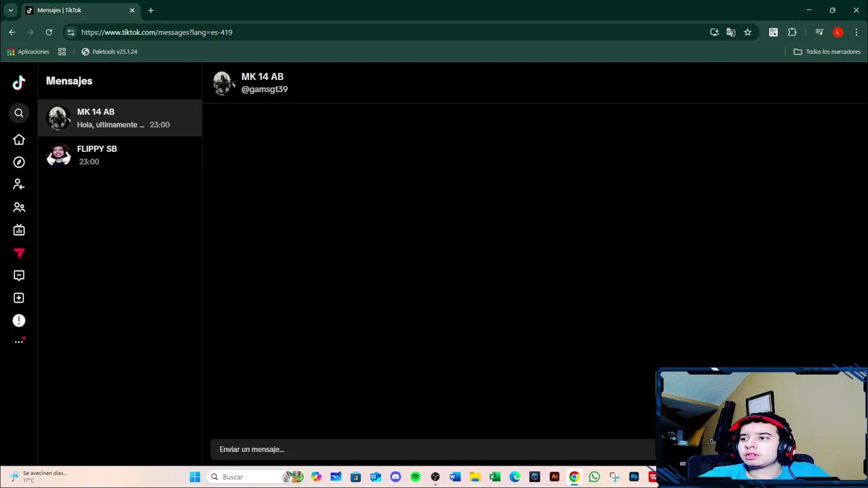The height and width of the screenshot is (488, 868).
Task: Open the @gamsgt39 profile link
Action: point(264,89)
